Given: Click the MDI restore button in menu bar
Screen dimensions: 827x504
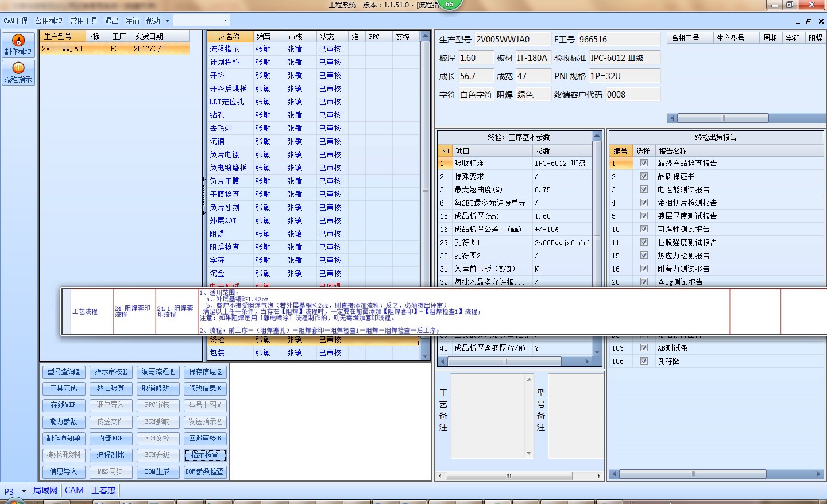Looking at the screenshot, I should coord(809,21).
